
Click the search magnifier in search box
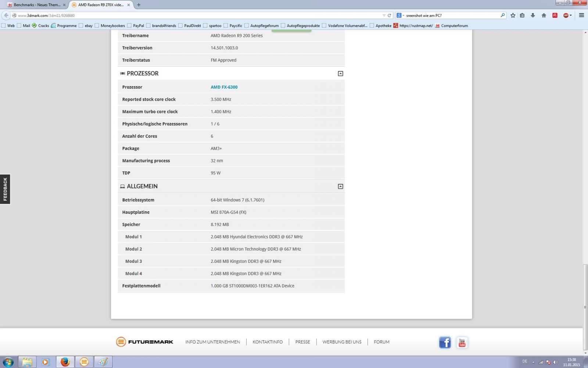click(x=502, y=15)
